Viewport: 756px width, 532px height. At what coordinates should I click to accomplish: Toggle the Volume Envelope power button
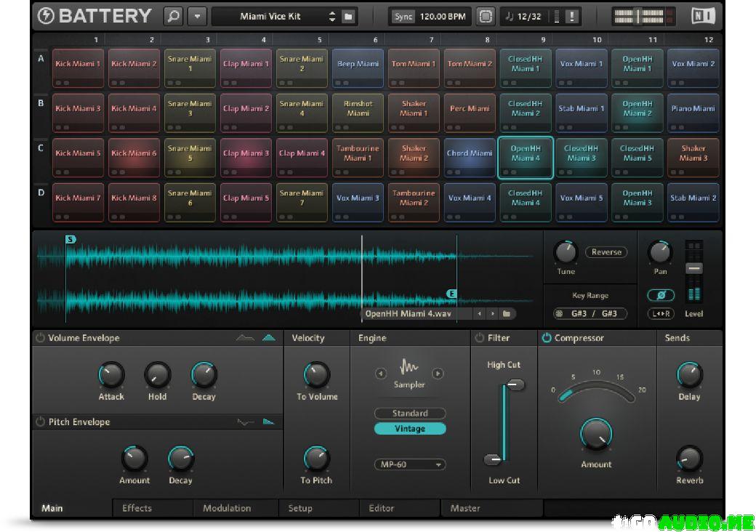click(40, 338)
